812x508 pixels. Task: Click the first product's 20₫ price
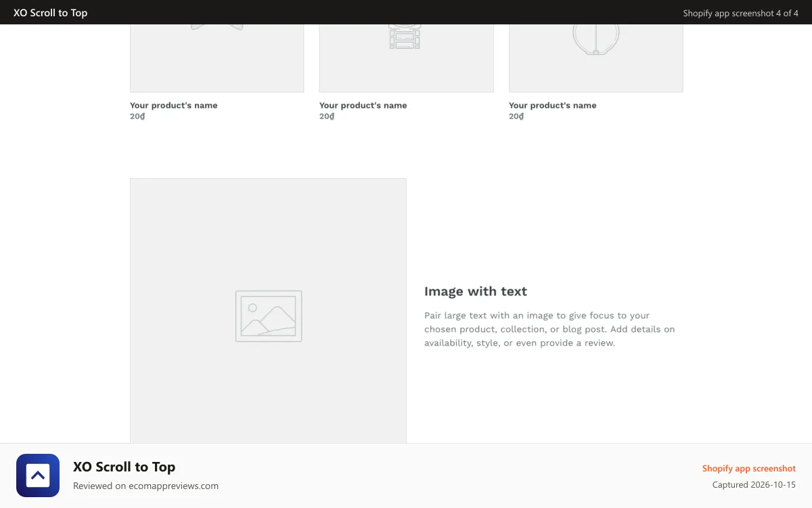pyautogui.click(x=137, y=117)
